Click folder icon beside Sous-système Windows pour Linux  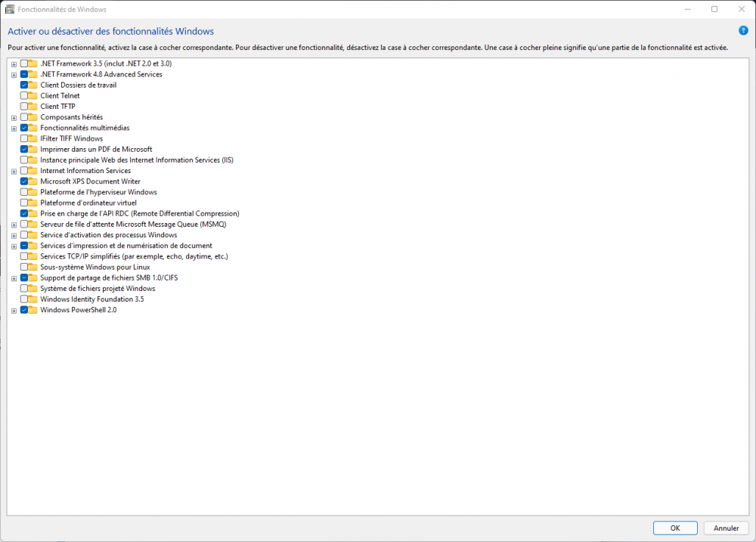pos(33,267)
